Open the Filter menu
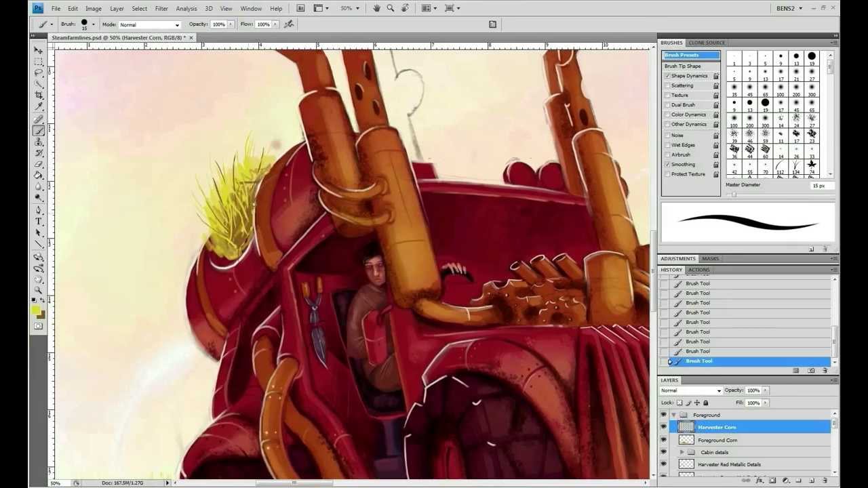The width and height of the screenshot is (868, 488). tap(161, 9)
